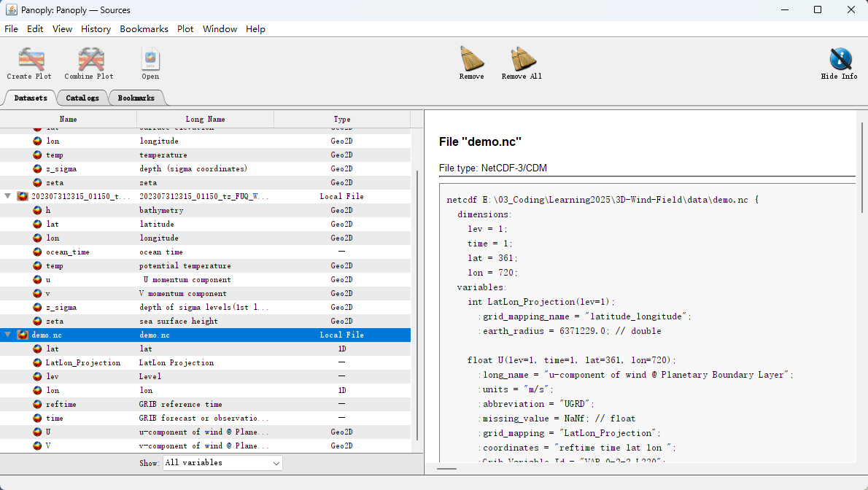This screenshot has height=490, width=868.
Task: Toggle the Hide Info panel icon
Action: [x=839, y=59]
